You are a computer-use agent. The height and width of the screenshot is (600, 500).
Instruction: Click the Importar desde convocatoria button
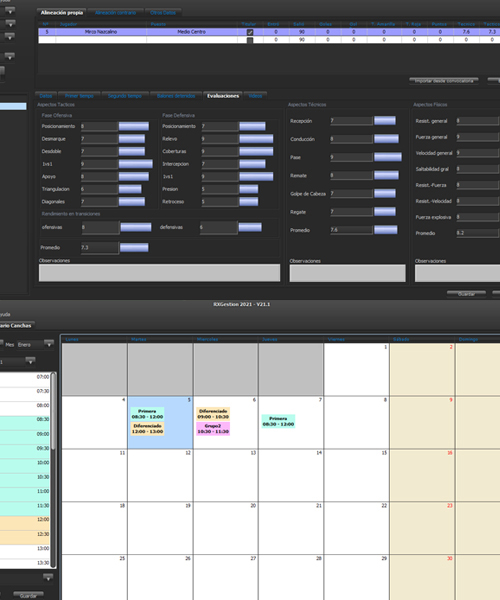tap(444, 81)
